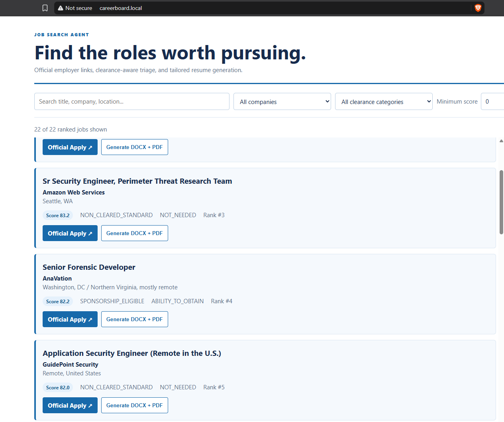Click the 22 of 22 ranked jobs shown text
Viewport: 504px width, 422px height.
pyautogui.click(x=71, y=130)
